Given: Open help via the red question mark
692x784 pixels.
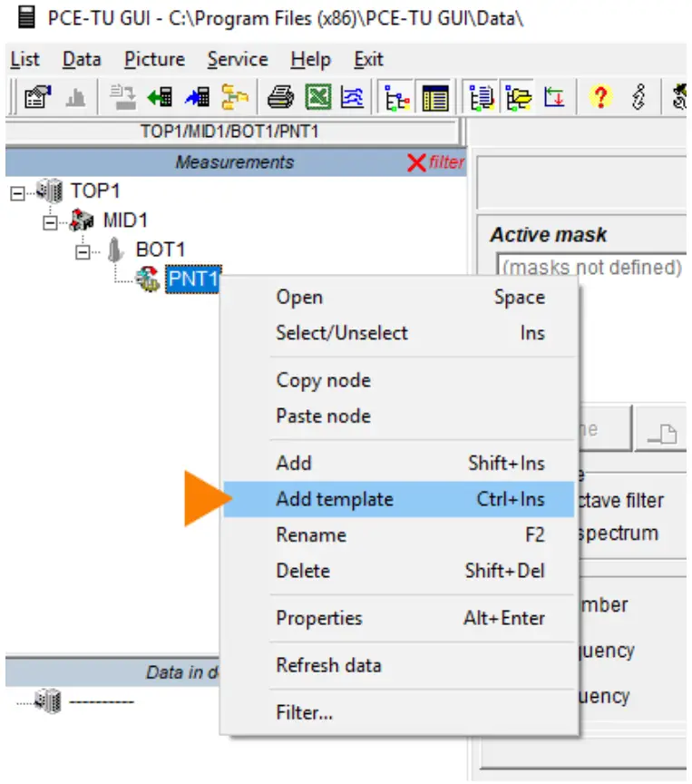Looking at the screenshot, I should pyautogui.click(x=600, y=97).
